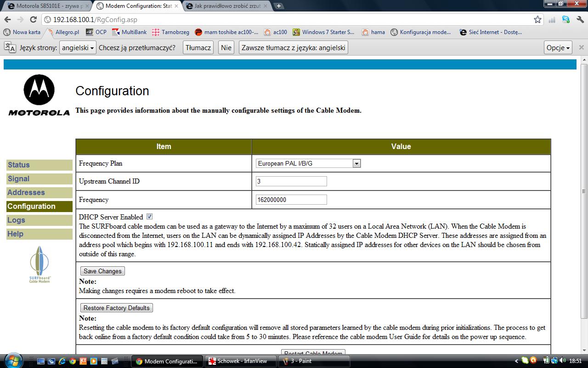Open the Konfiguracja mode... bookmark
This screenshot has height=368, width=588.
[421, 32]
